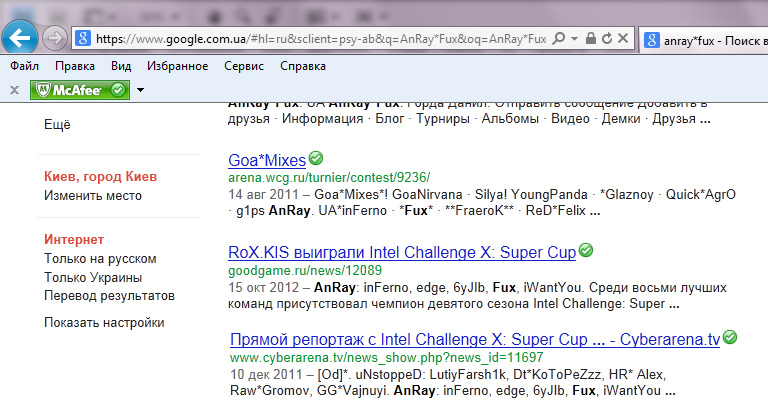Click McAfee green check next to Goa*Mixes

click(316, 158)
